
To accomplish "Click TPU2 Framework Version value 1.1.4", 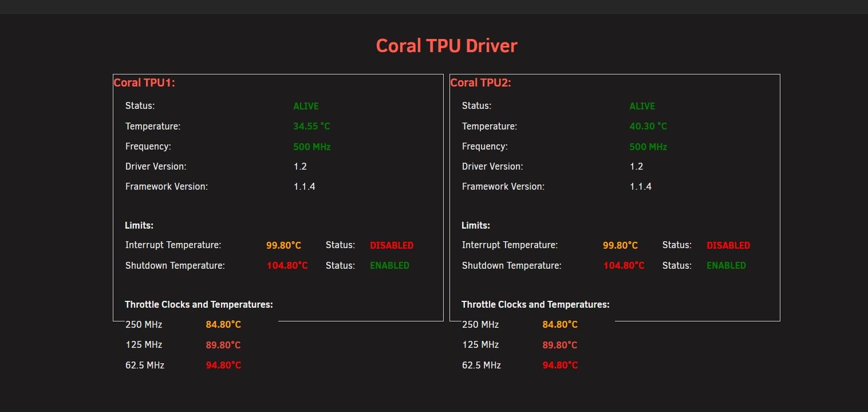I will [x=641, y=187].
